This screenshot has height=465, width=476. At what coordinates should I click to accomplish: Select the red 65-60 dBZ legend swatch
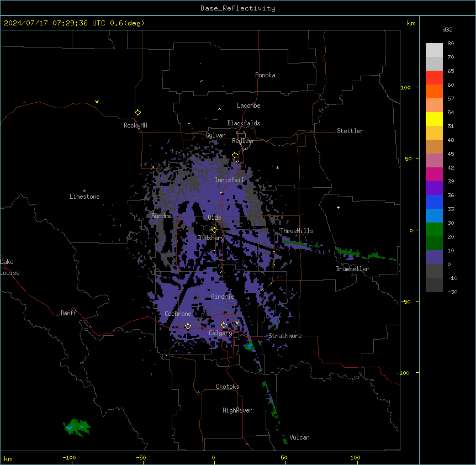click(434, 78)
